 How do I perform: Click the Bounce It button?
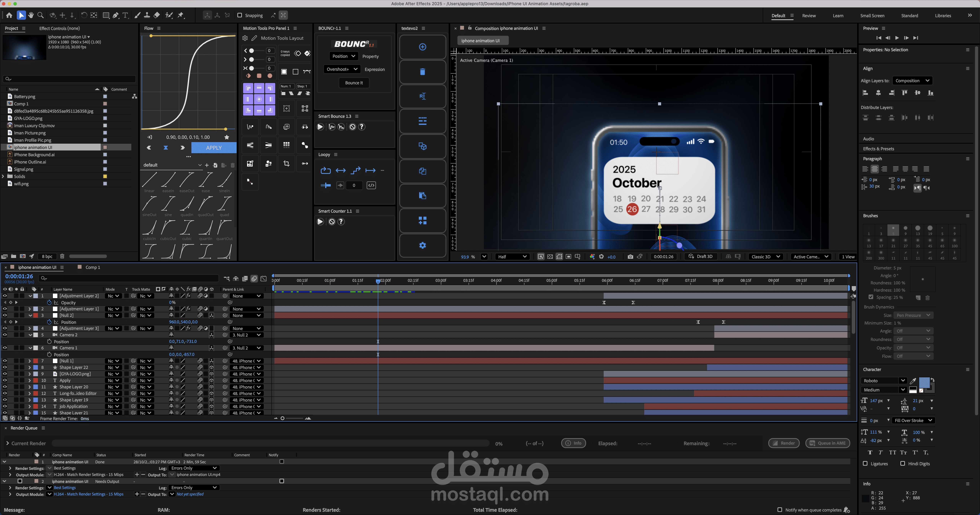[354, 83]
